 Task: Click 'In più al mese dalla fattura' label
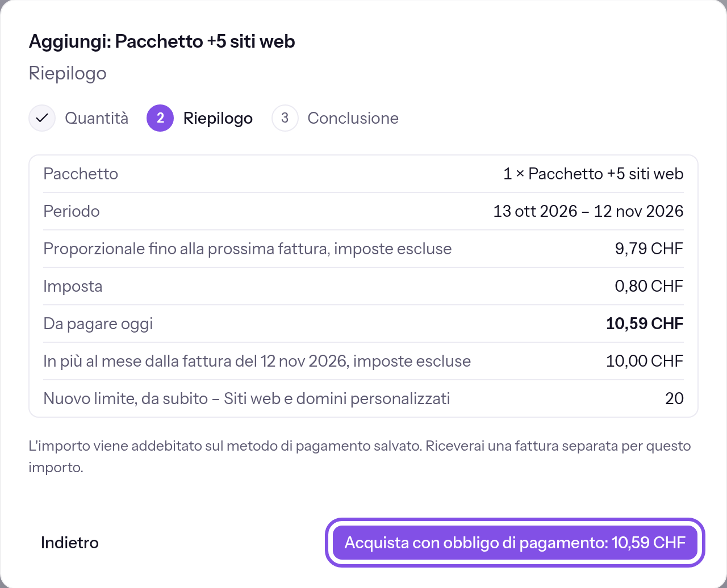pos(257,361)
